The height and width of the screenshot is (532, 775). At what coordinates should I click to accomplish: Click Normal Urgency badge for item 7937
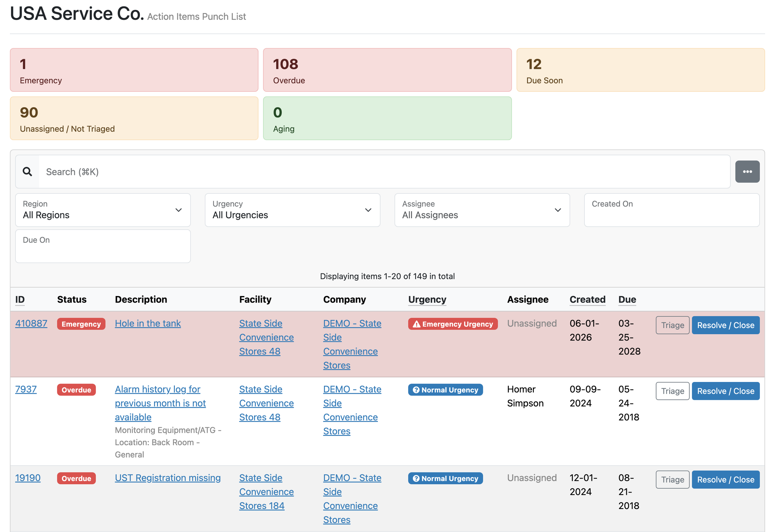tap(445, 390)
